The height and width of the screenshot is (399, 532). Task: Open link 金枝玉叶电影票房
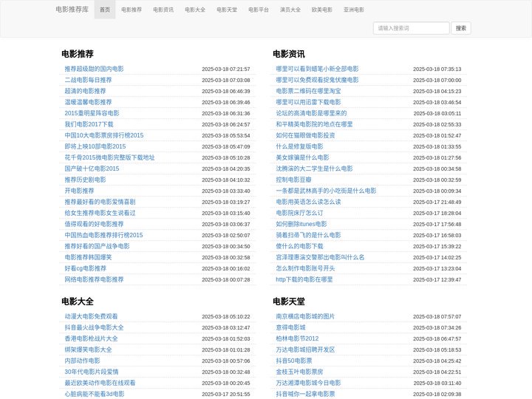299,372
